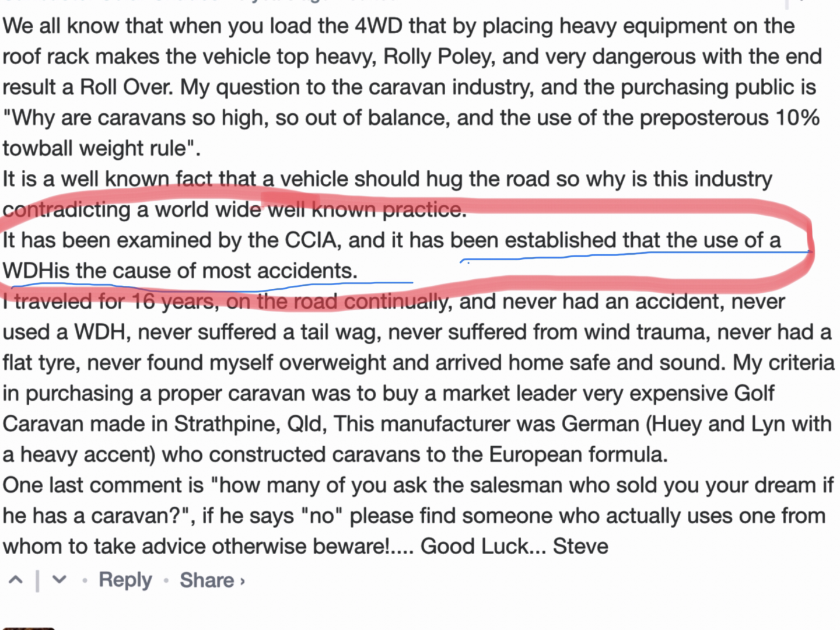Click the word "Golf" before Caravan

click(x=754, y=393)
